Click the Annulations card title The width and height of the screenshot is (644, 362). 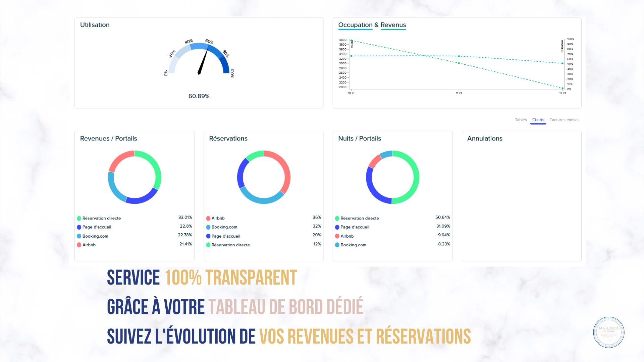pos(485,139)
